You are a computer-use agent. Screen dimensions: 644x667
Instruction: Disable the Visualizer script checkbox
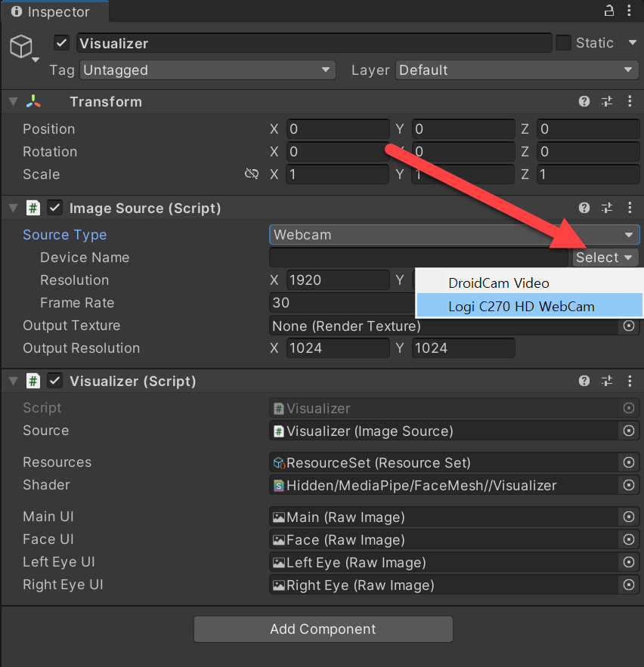point(54,381)
